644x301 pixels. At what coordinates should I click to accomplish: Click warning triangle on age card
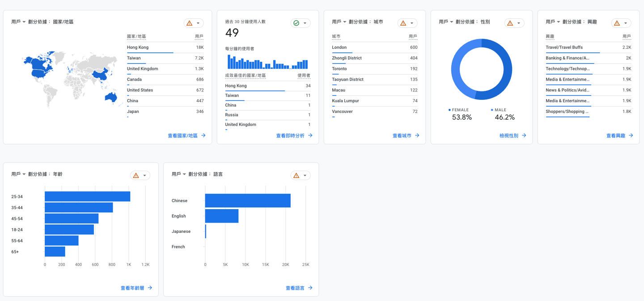tap(136, 175)
